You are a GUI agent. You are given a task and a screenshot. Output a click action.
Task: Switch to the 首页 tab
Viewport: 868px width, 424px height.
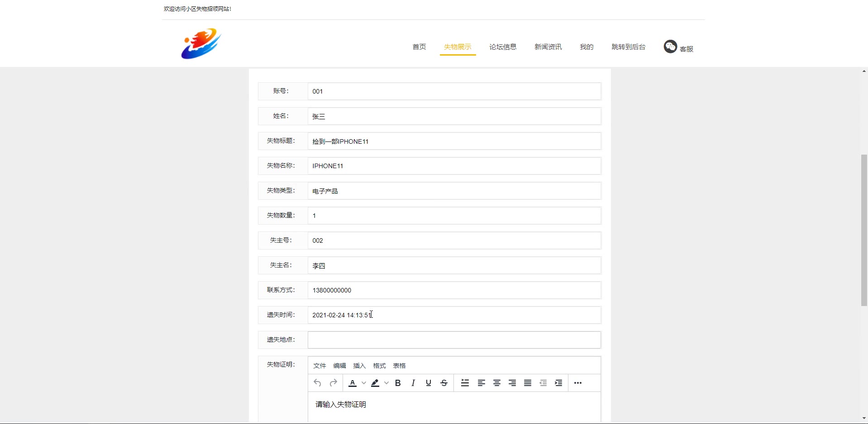(x=419, y=47)
